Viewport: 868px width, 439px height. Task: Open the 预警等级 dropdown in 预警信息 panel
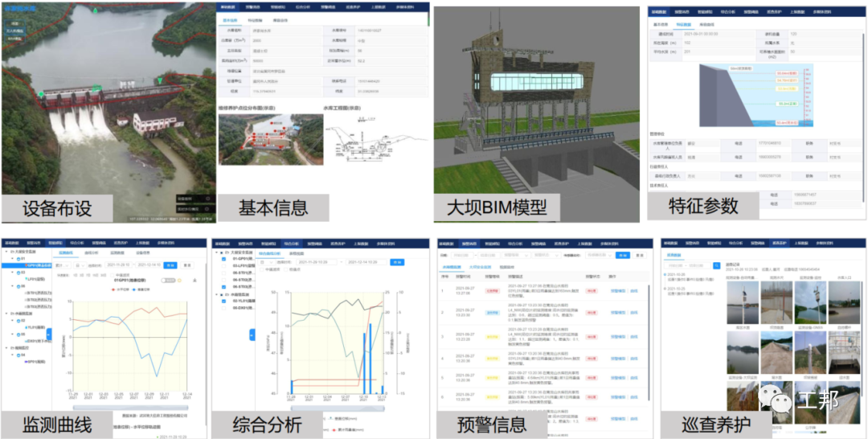coord(516,255)
